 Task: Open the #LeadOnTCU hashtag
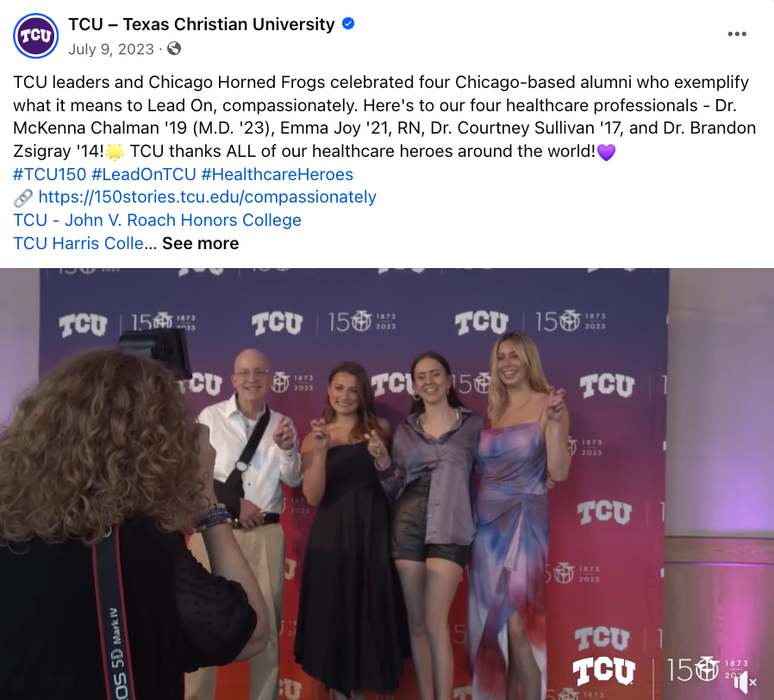coord(144,174)
